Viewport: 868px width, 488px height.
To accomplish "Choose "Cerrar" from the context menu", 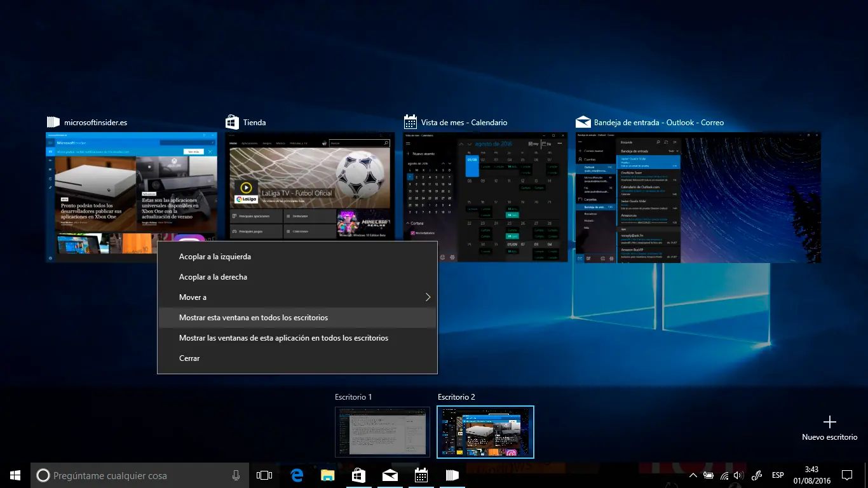I will tap(189, 358).
